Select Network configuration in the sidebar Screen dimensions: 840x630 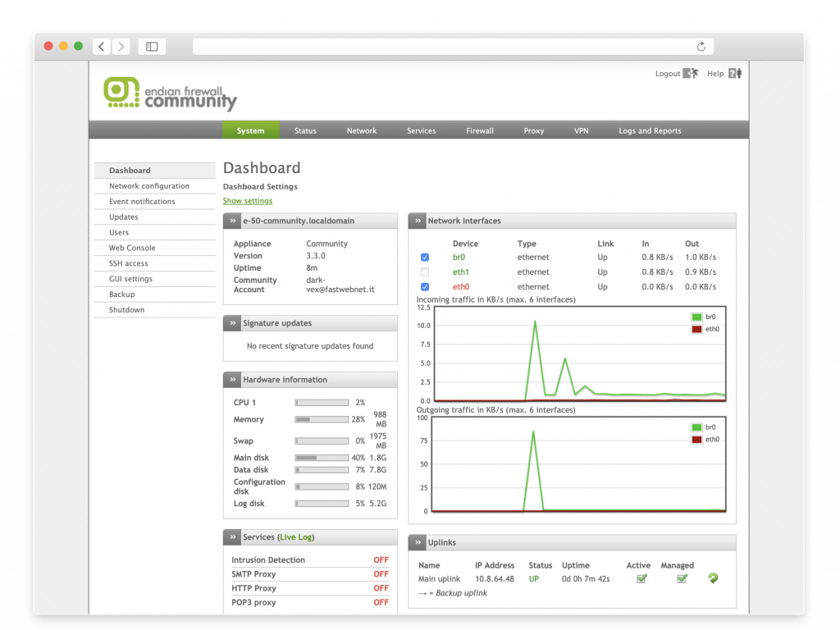click(149, 186)
